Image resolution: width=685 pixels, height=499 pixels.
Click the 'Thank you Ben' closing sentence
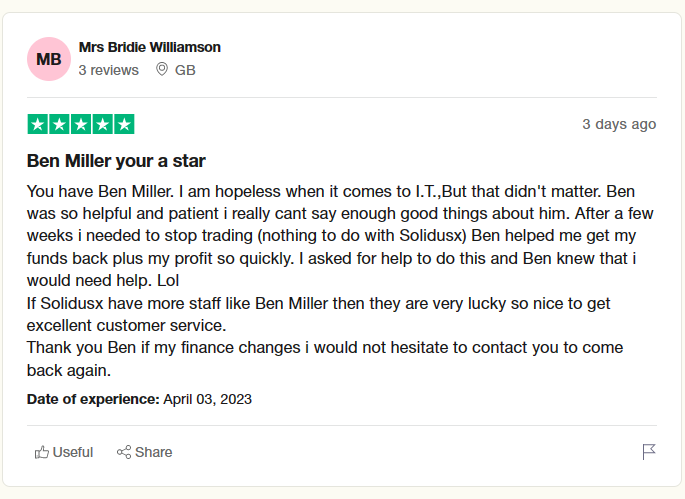coord(325,359)
